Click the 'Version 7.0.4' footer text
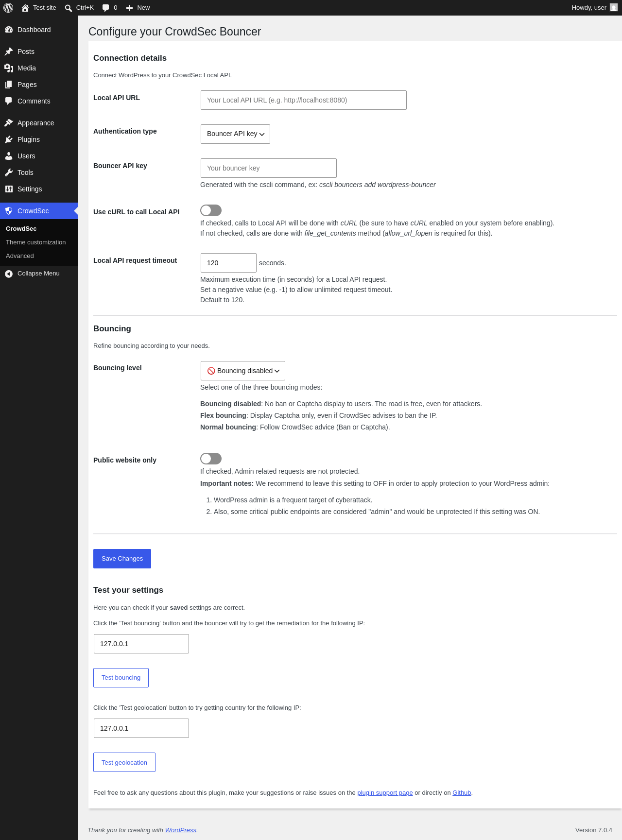The image size is (622, 840). 594,830
